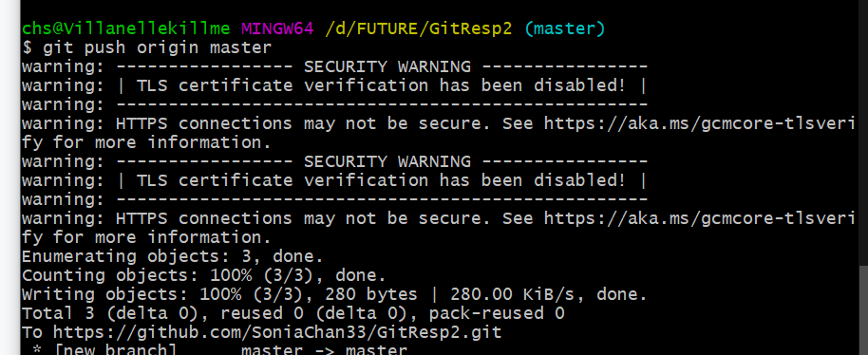
Task: Click the MINGW64 label in the prompt
Action: [x=277, y=28]
